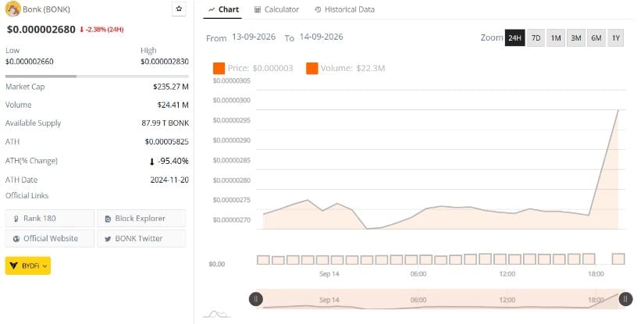Click the Chart tab line icon
644x324 pixels.
[x=212, y=9]
